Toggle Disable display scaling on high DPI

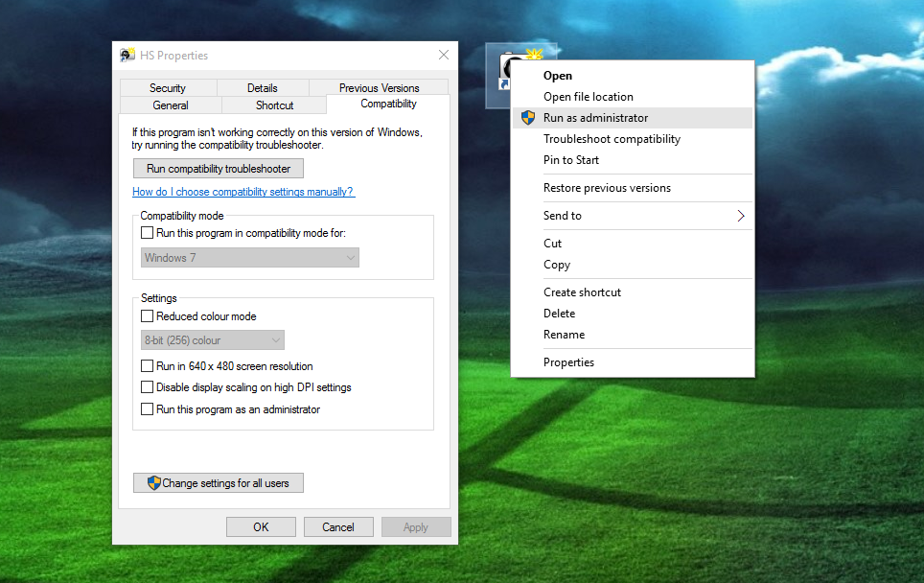coord(148,387)
